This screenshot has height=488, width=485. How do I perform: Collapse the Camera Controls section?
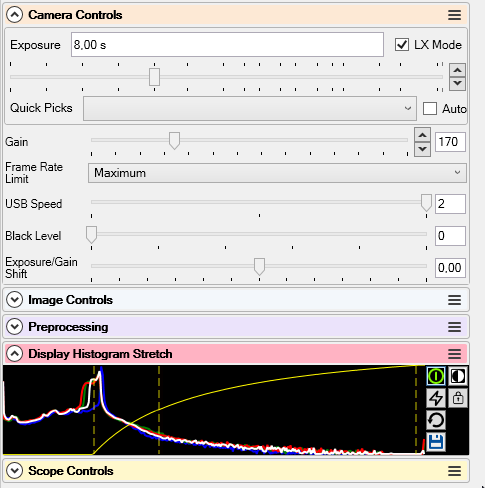click(x=15, y=15)
